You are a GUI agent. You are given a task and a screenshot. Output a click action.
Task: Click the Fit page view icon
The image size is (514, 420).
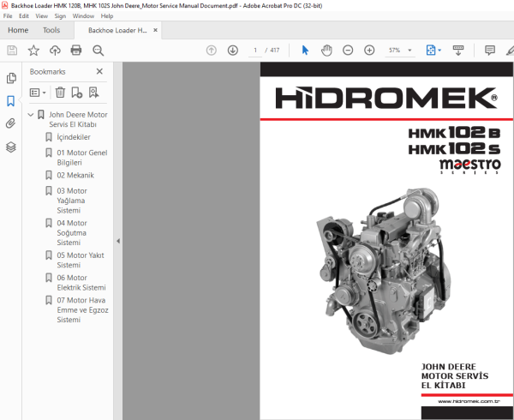point(431,51)
